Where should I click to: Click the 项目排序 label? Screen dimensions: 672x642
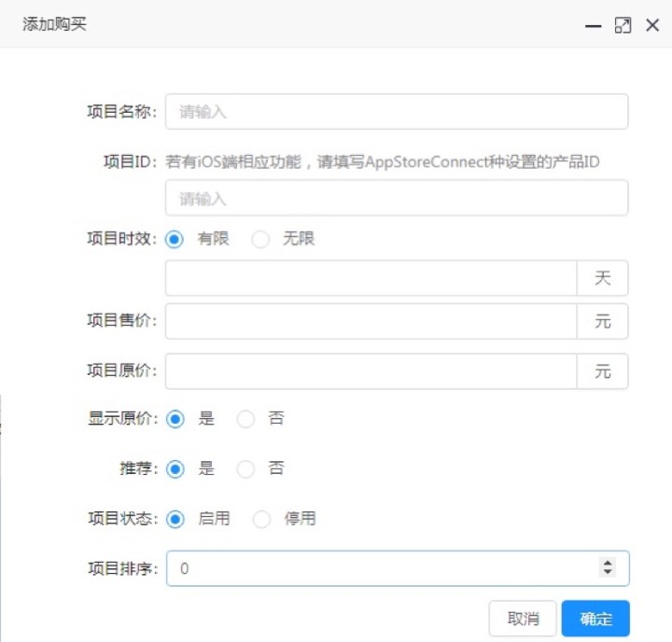123,568
